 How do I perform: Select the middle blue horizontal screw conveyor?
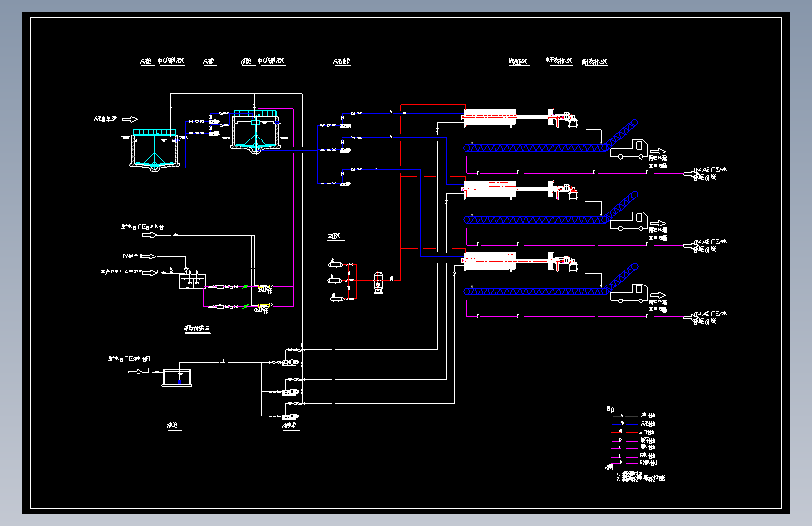536,220
